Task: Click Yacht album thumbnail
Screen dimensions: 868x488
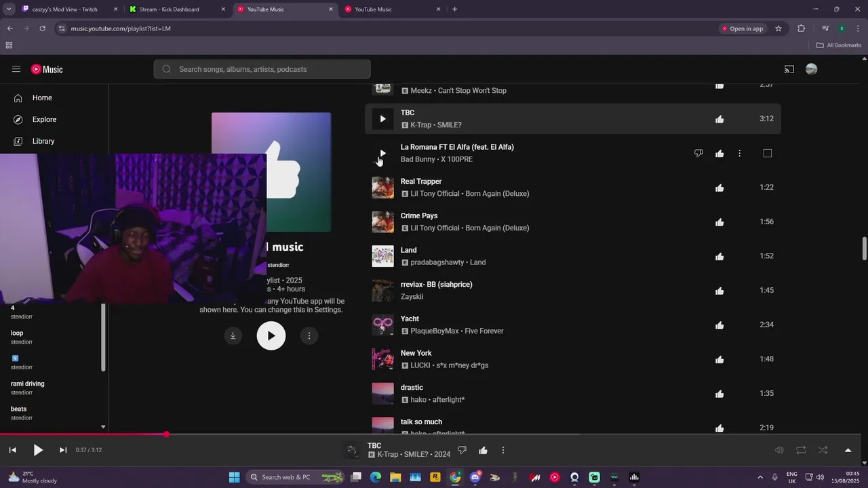Action: pyautogui.click(x=382, y=325)
